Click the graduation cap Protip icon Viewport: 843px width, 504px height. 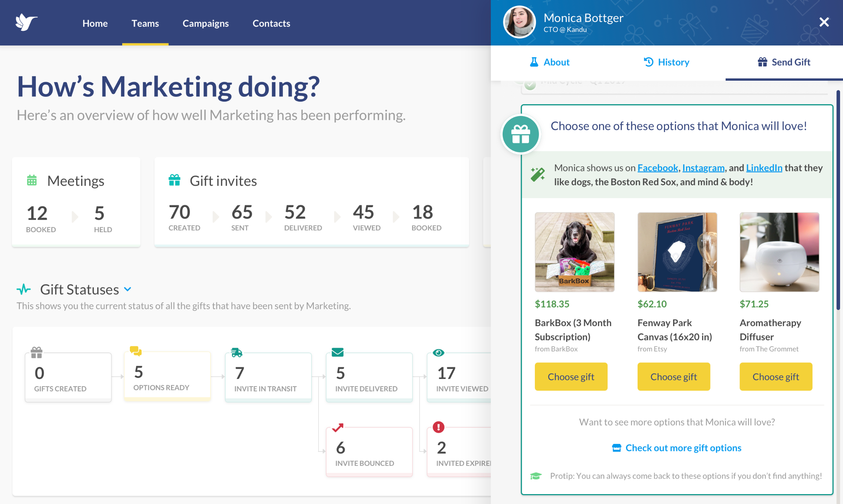click(x=536, y=476)
